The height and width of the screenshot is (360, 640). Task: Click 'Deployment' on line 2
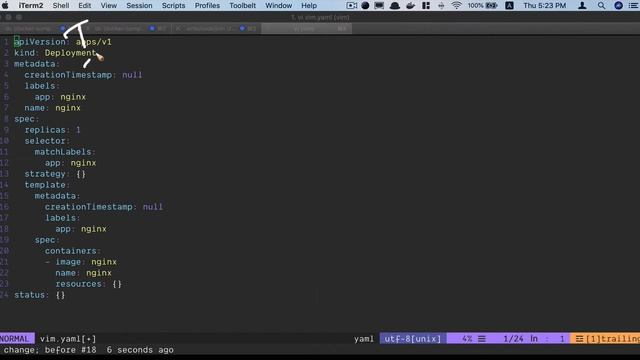click(70, 53)
